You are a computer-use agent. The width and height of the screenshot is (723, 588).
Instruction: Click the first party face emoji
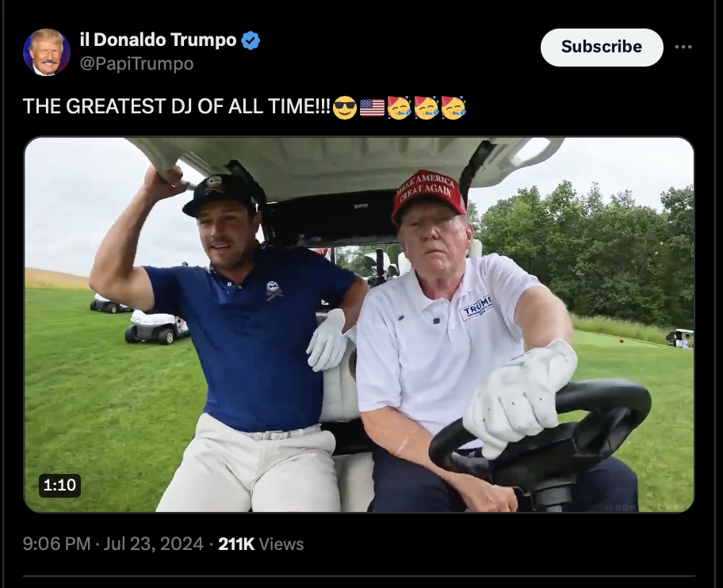(x=399, y=107)
